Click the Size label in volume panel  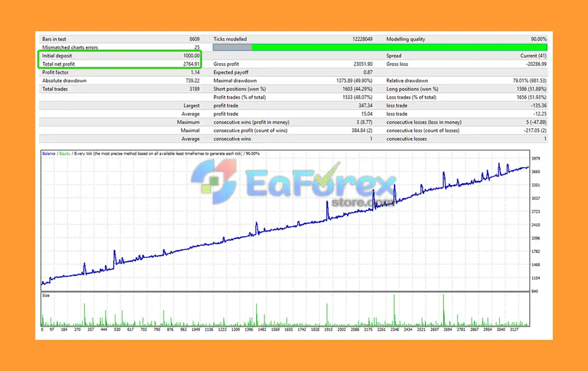click(46, 296)
